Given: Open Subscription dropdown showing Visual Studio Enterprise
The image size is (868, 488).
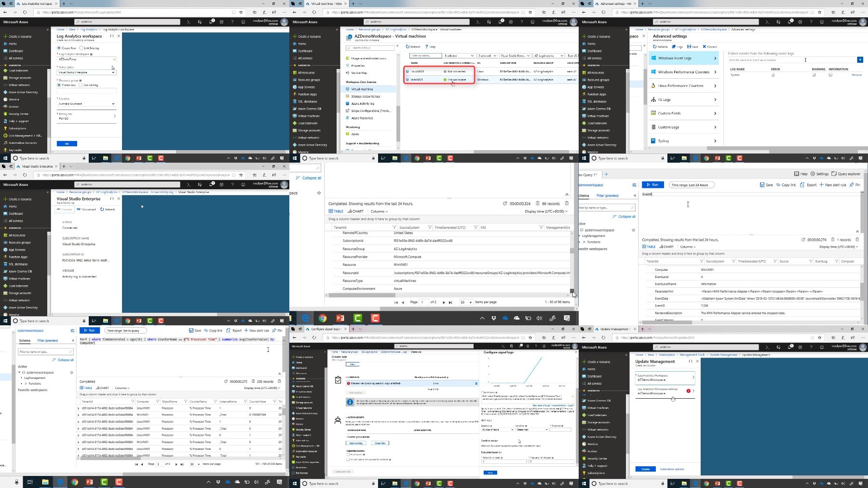Looking at the screenshot, I should (x=86, y=72).
